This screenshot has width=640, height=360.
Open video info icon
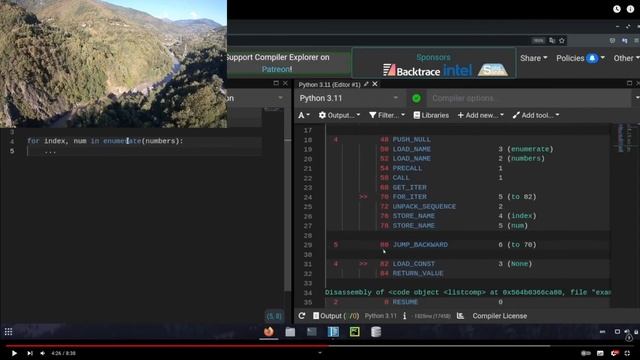coord(631,9)
